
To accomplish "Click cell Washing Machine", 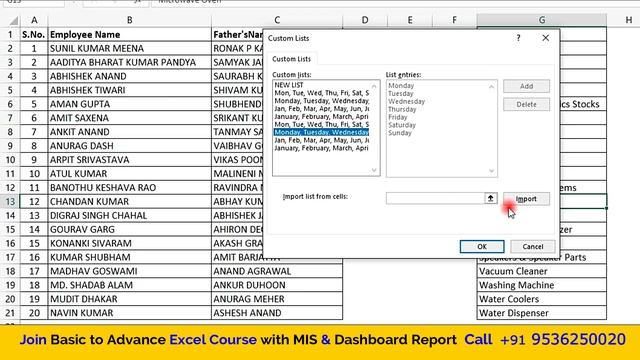I will (542, 285).
